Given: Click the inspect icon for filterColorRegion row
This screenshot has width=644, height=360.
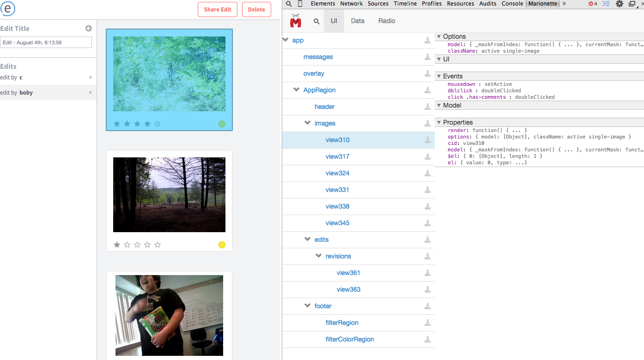Looking at the screenshot, I should click(x=428, y=340).
